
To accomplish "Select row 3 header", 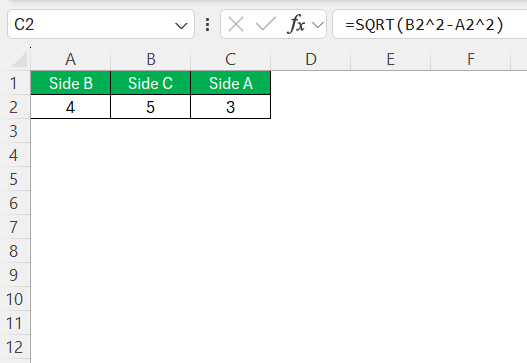I will [15, 131].
